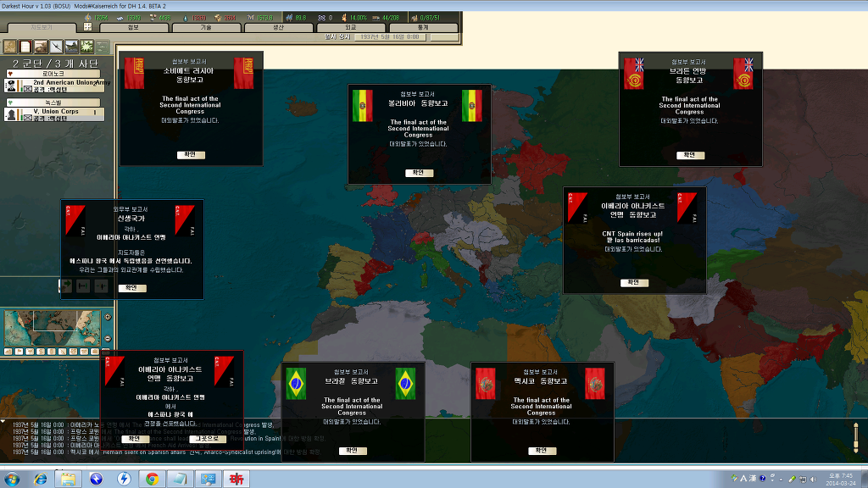Screen dimensions: 868x488
Task: Click the event log scrollbar on the right
Action: click(x=856, y=439)
